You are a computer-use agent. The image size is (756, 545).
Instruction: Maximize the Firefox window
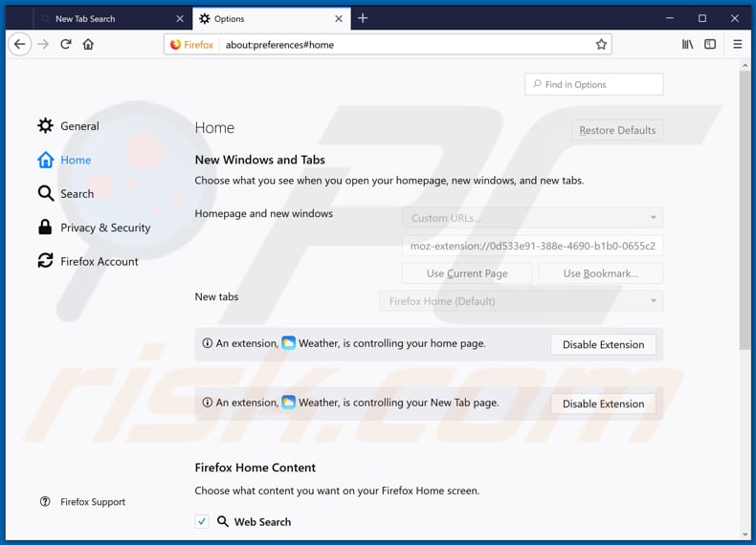click(x=702, y=18)
